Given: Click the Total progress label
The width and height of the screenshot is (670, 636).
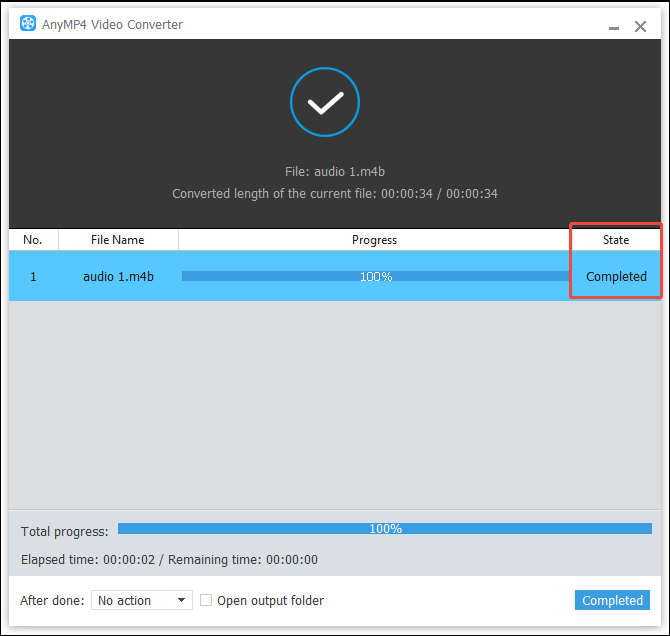Looking at the screenshot, I should click(65, 531).
